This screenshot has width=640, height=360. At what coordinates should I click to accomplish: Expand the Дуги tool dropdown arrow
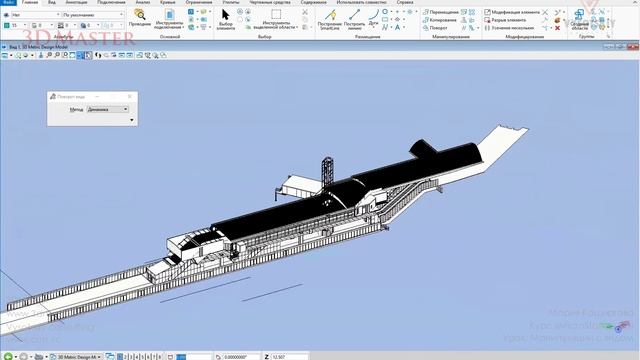click(x=373, y=28)
